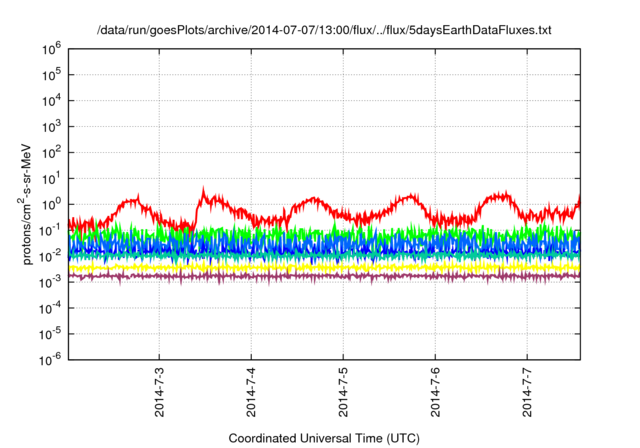
Task: Click the red flux curve's tallest spike
Action: 203,190
